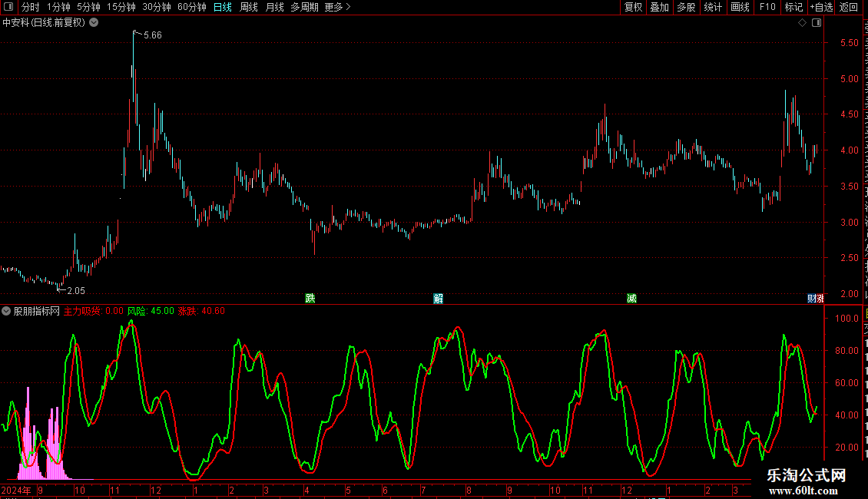This screenshot has width=868, height=499.
Task: Switch to the 分时 intraday view
Action: [31, 7]
